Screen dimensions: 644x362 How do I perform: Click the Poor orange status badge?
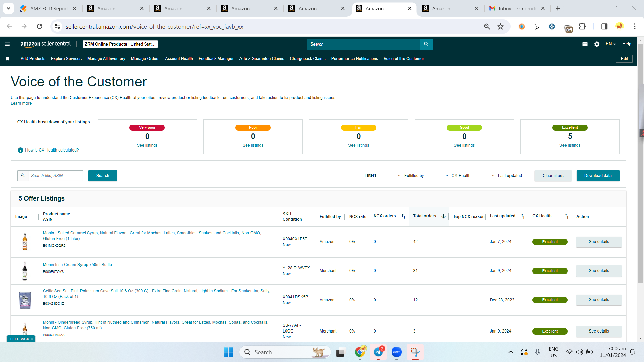(253, 128)
